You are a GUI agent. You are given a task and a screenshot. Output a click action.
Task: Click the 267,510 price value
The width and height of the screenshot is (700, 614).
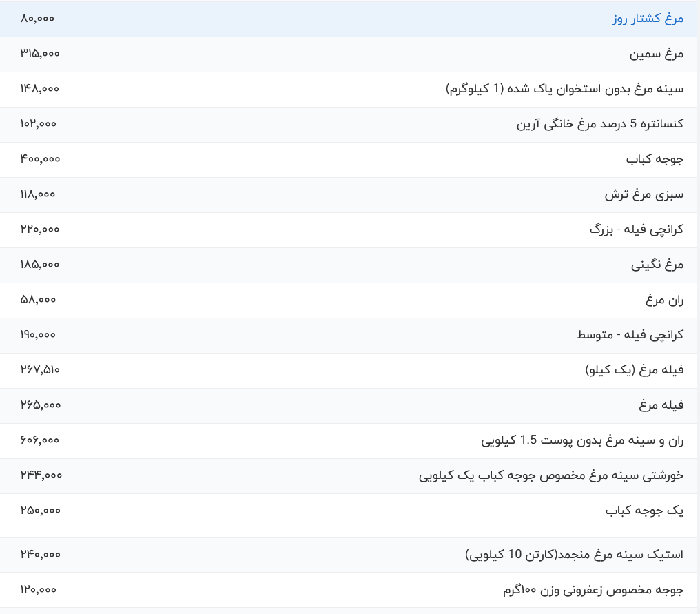click(40, 370)
